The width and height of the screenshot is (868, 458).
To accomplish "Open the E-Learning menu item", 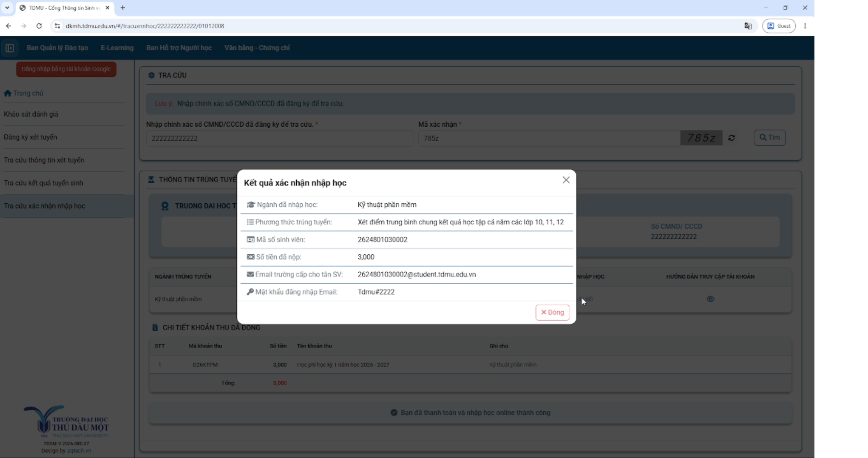I will [117, 48].
